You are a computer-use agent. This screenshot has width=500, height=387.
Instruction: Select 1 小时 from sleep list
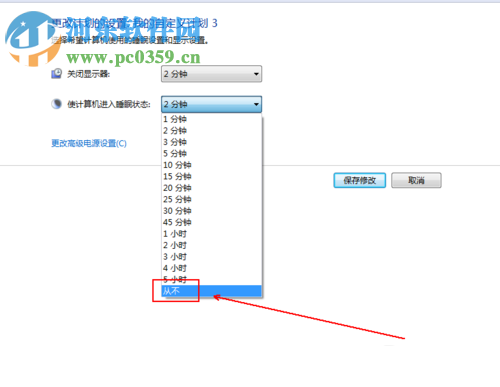tap(212, 234)
